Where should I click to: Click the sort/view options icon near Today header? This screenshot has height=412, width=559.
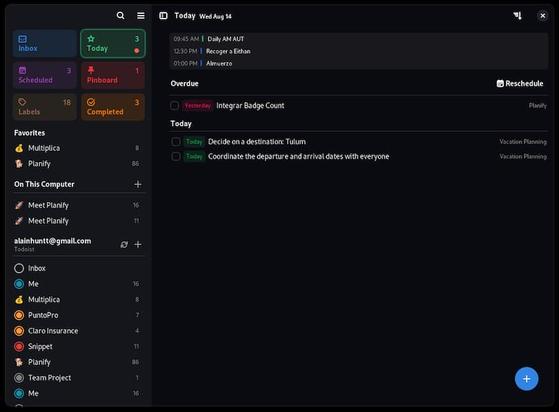517,16
